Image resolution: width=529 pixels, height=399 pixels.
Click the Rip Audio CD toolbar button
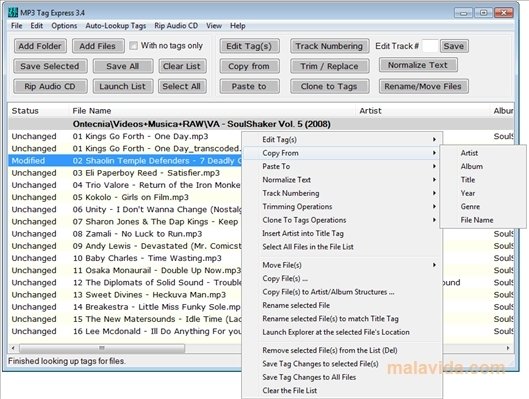50,86
